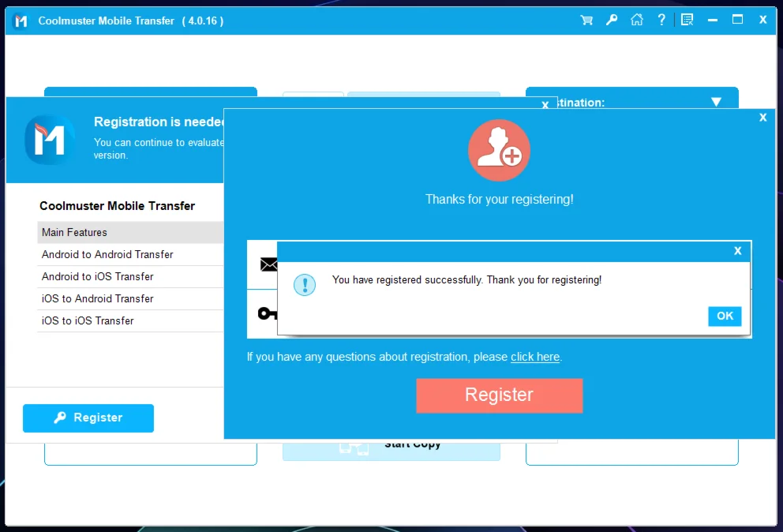This screenshot has height=532, width=783.
Task: Expand the Destination dropdown arrow
Action: (x=716, y=102)
